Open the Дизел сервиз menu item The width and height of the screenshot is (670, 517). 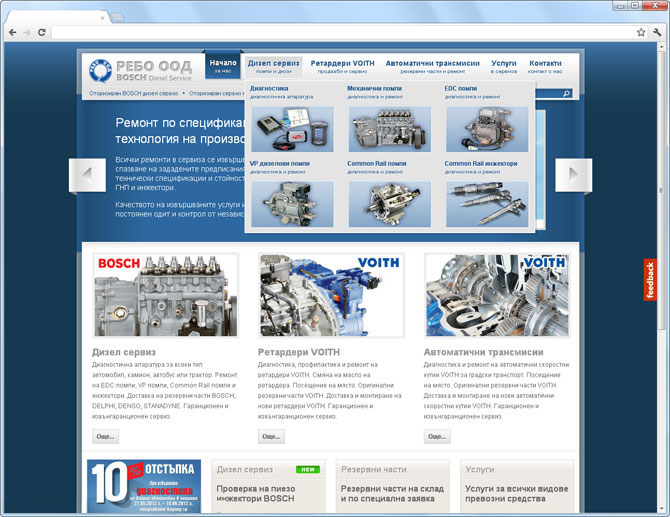point(273,66)
